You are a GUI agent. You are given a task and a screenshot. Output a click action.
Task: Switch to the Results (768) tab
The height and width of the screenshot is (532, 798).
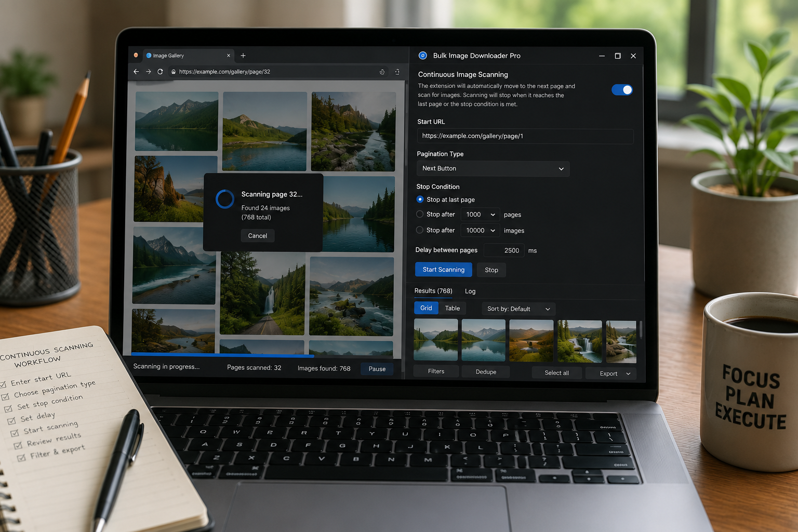(x=433, y=291)
